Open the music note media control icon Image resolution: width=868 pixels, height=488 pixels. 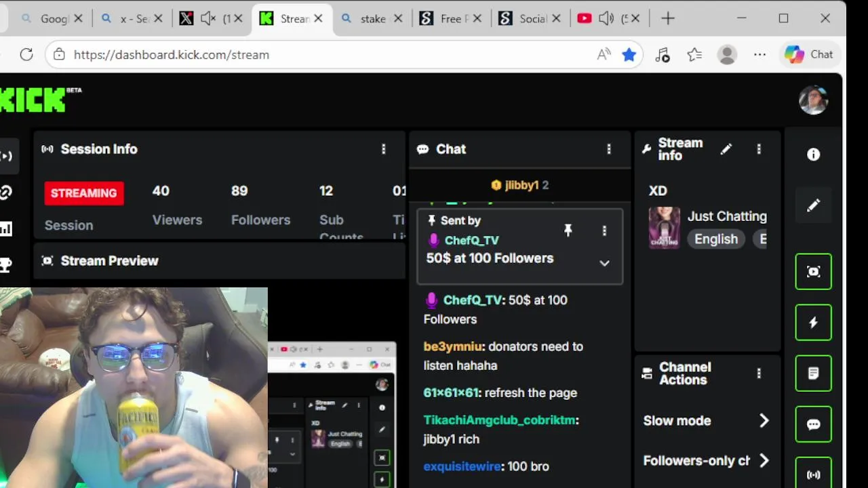tap(663, 55)
